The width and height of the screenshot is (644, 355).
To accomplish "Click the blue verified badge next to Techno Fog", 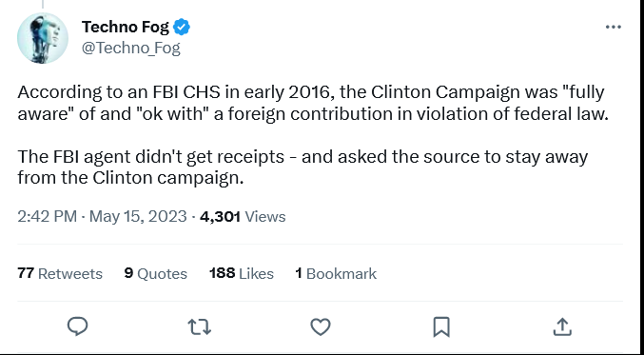I will pyautogui.click(x=181, y=27).
